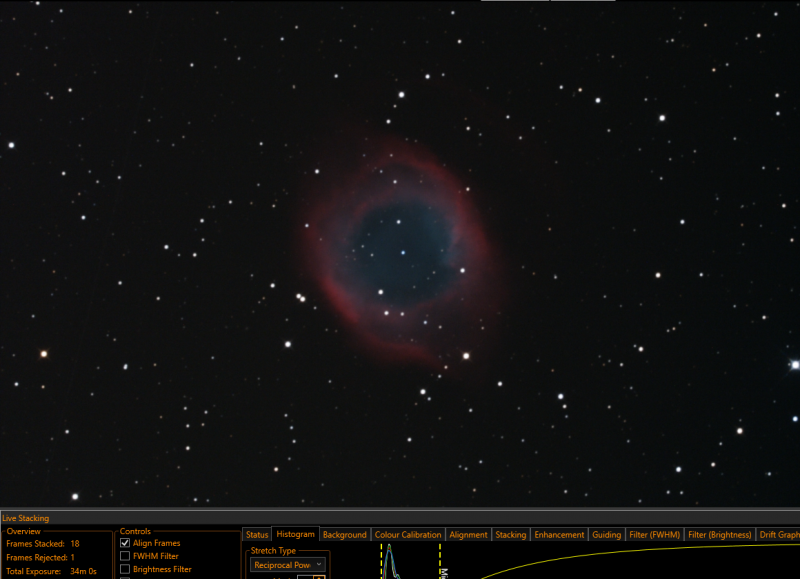
Task: Switch to the Stacking tab
Action: (511, 535)
